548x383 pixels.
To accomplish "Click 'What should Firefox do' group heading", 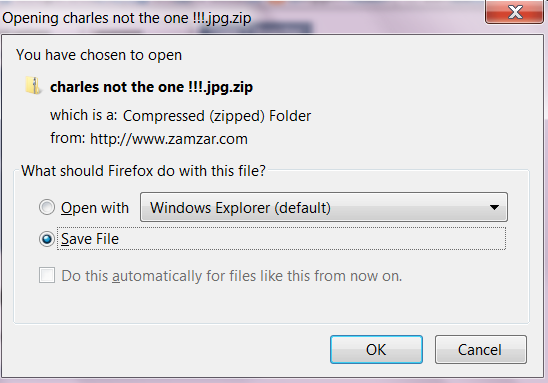I will [x=143, y=171].
